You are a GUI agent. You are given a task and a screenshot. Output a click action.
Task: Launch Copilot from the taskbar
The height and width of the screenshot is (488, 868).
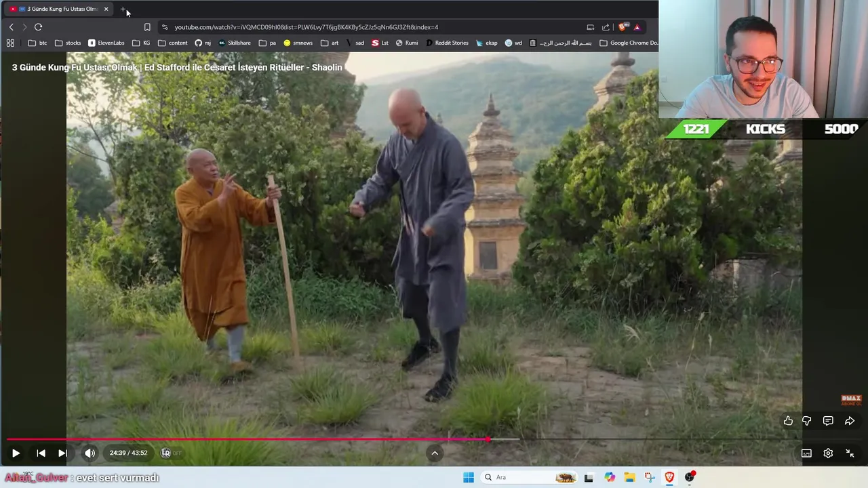pyautogui.click(x=610, y=477)
